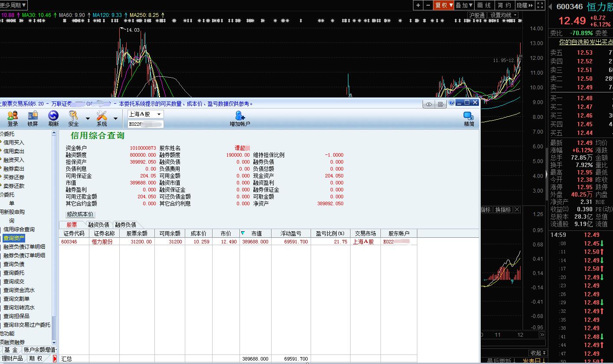Select 查询担保品 in the sidebar
The height and width of the screenshot is (364, 613).
click(16, 316)
